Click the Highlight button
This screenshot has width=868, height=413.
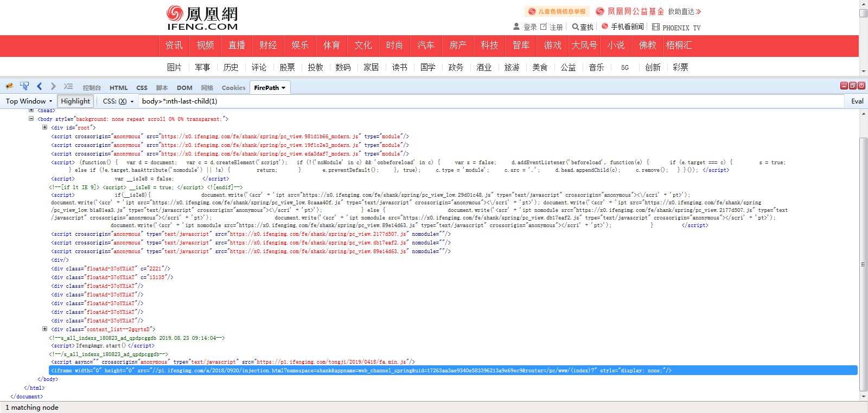click(x=75, y=101)
